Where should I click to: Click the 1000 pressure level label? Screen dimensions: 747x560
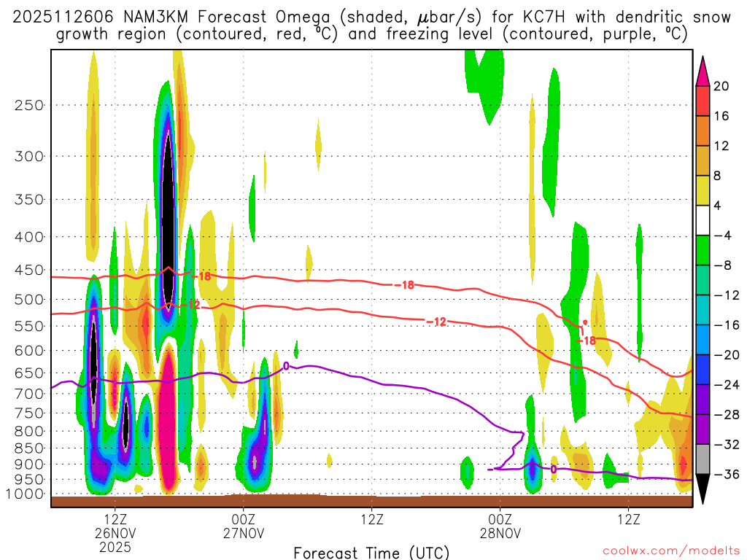tap(26, 494)
